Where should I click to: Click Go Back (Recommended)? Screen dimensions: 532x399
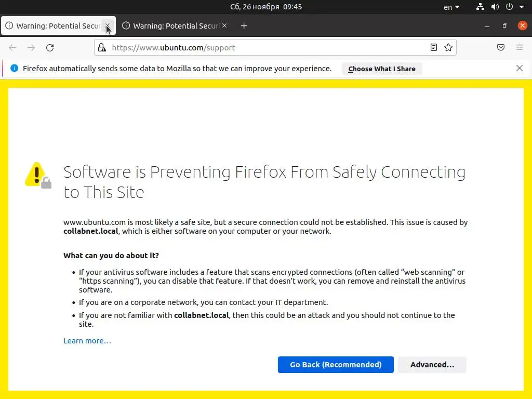336,365
